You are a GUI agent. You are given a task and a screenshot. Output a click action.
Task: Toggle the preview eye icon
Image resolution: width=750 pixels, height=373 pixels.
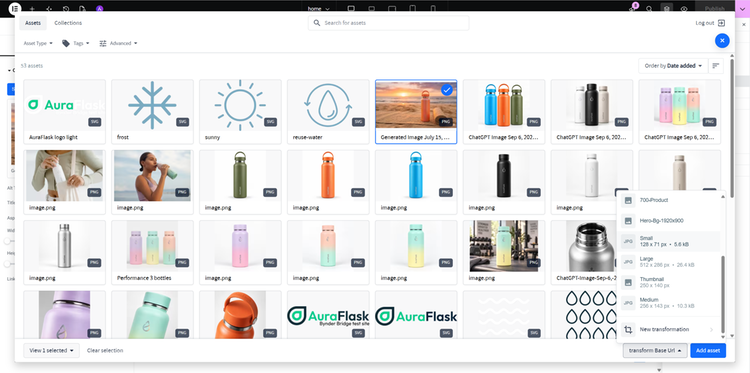tap(684, 9)
